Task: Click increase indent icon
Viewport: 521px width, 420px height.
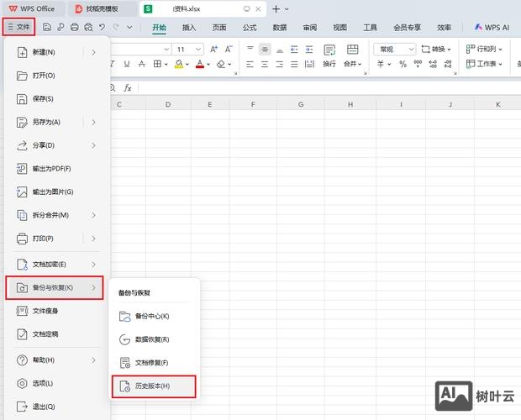Action: pyautogui.click(x=309, y=49)
